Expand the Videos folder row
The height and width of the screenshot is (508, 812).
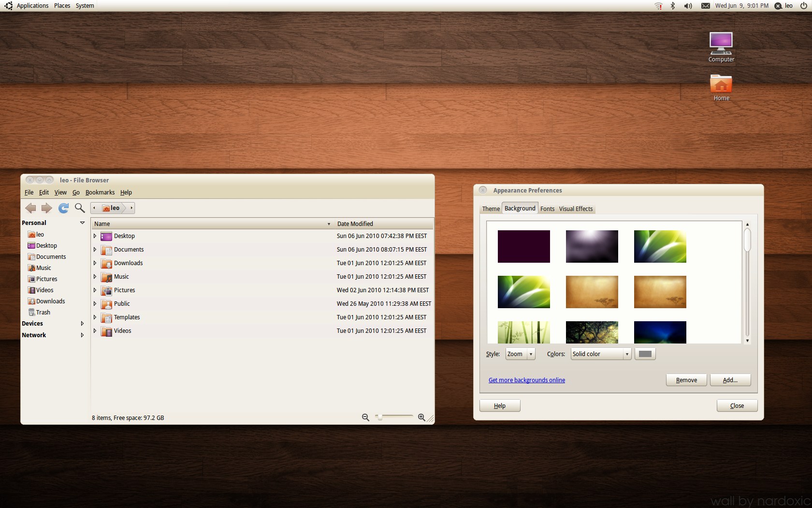[95, 331]
